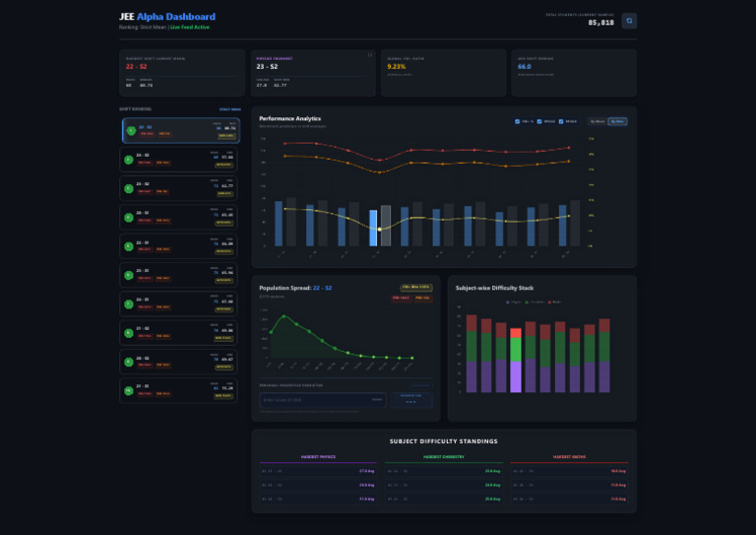Select the highlighted 22 - S2 ranking card
The image size is (756, 535).
[181, 130]
